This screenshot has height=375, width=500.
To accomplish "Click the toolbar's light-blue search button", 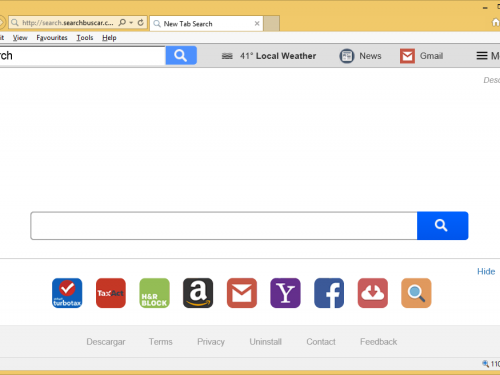I will [x=181, y=55].
